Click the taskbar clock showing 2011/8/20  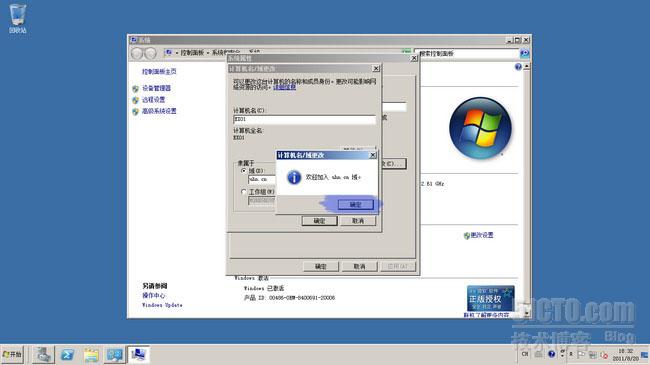click(x=626, y=355)
